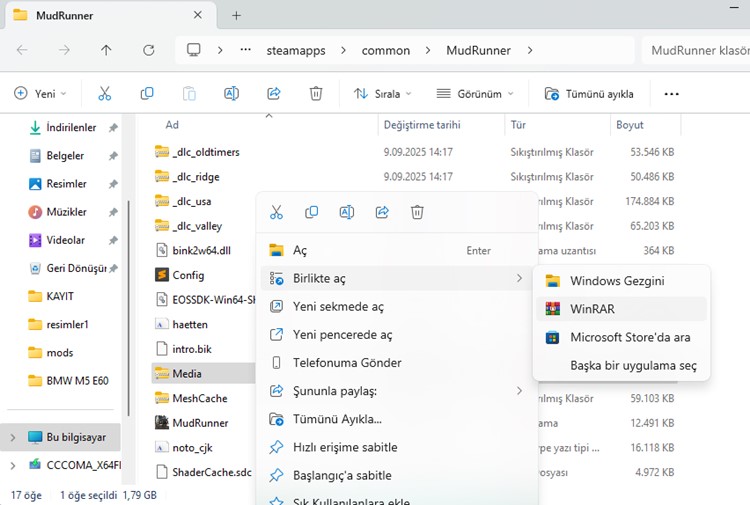
Task: Click the MudRunner klasör search box
Action: (696, 50)
